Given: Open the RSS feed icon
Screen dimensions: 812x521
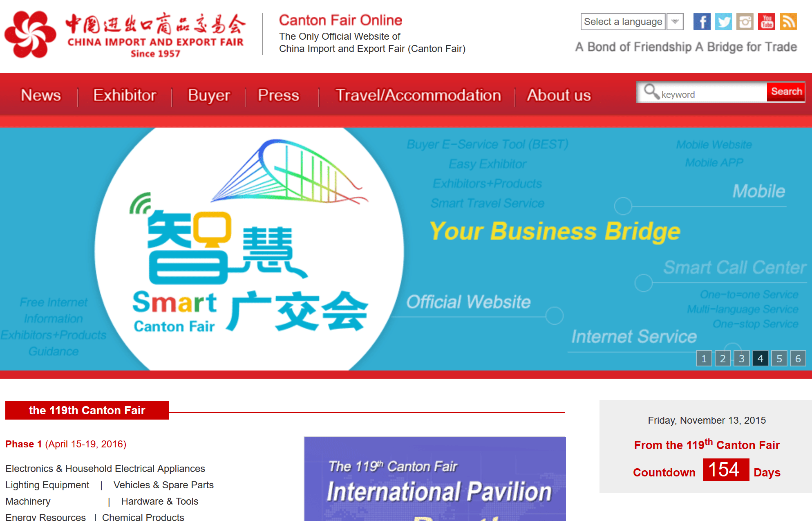Looking at the screenshot, I should [x=788, y=22].
